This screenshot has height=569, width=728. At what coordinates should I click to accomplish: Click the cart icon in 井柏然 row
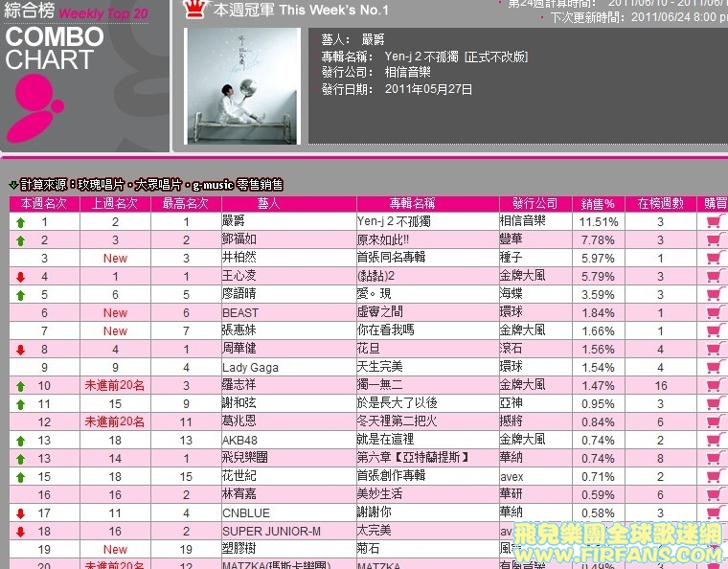(x=715, y=258)
